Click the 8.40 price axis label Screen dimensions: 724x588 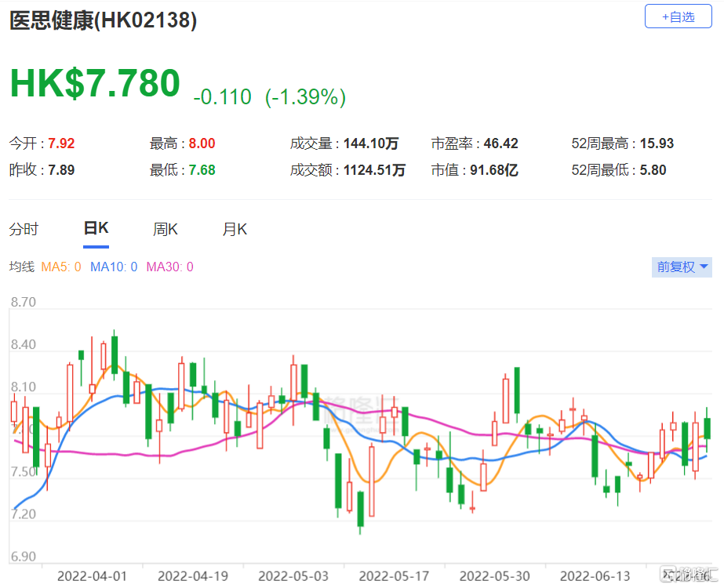(23, 344)
